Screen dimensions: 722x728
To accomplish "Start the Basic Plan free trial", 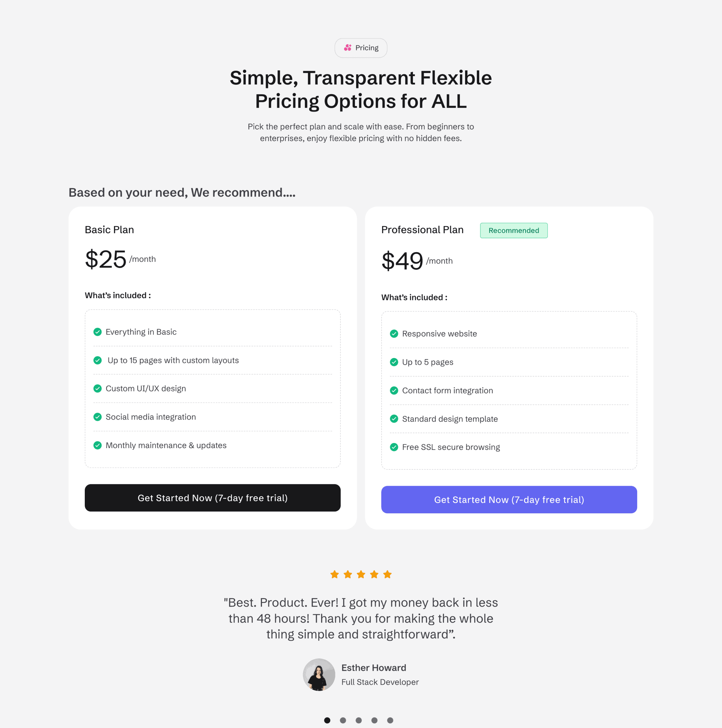I will [x=212, y=498].
